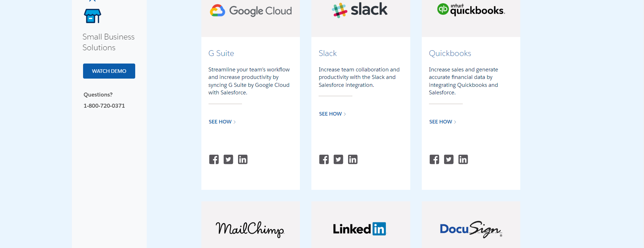The width and height of the screenshot is (644, 248).
Task: Click the Small Business storefront icon
Action: [92, 16]
